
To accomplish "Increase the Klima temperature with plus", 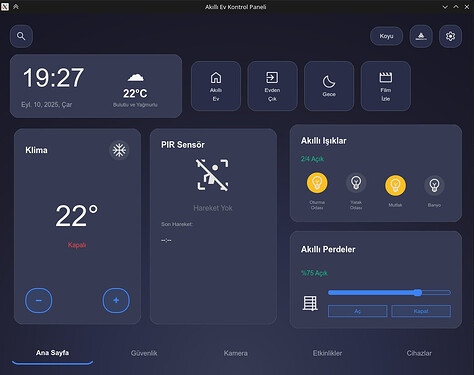I will 116,300.
